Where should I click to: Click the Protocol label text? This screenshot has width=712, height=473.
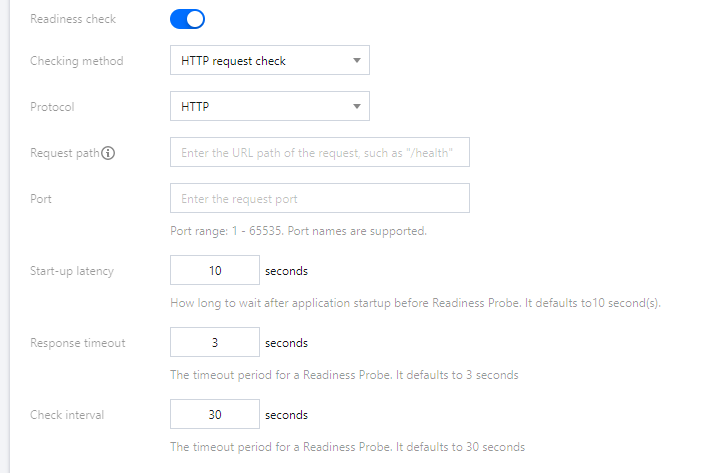52,106
